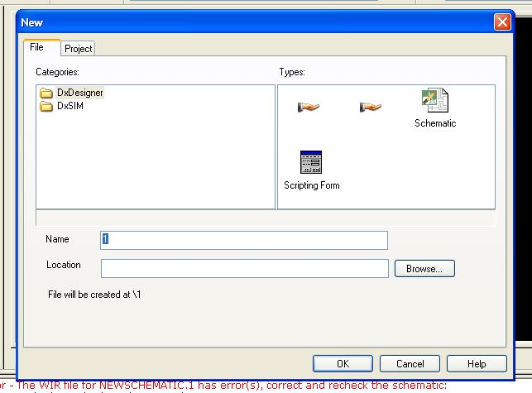Image resolution: width=532 pixels, height=393 pixels.
Task: Select the Scripting Form type icon
Action: [x=311, y=162]
